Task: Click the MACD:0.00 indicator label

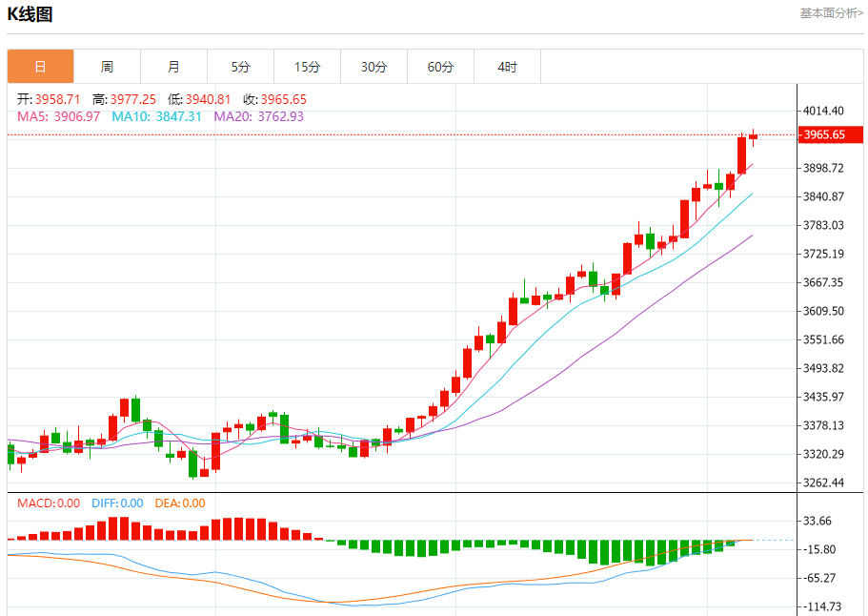Action: [x=49, y=503]
